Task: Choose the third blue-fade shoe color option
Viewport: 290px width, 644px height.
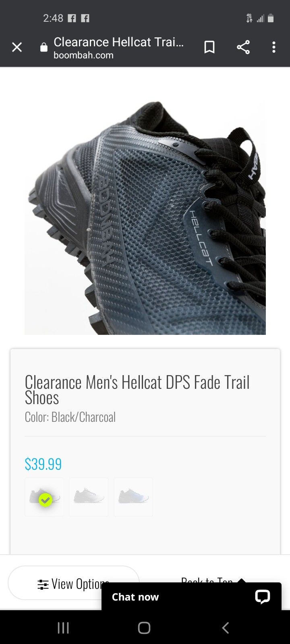Action: click(x=133, y=497)
